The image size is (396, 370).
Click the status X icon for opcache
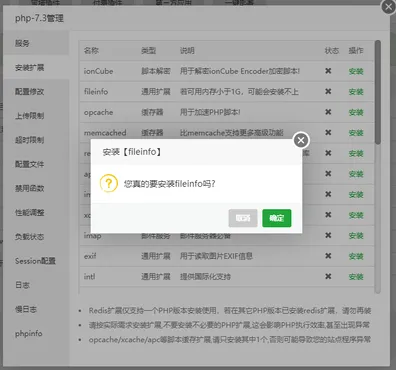328,112
